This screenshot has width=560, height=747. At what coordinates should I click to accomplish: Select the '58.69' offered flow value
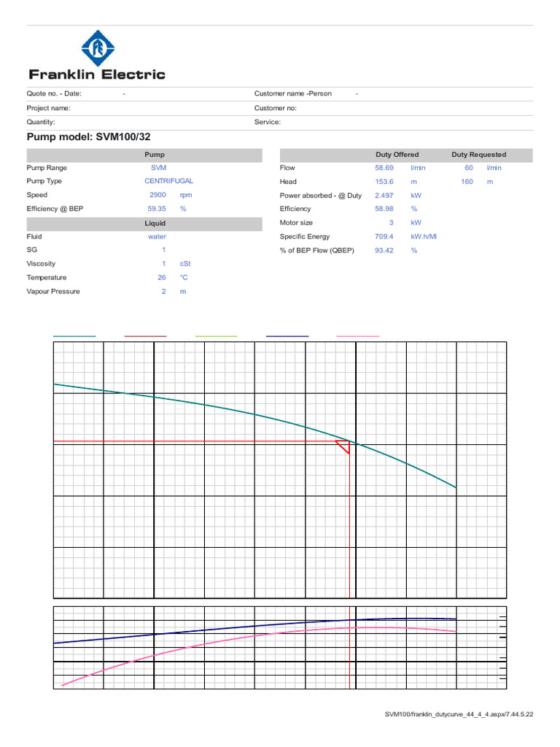coord(384,168)
